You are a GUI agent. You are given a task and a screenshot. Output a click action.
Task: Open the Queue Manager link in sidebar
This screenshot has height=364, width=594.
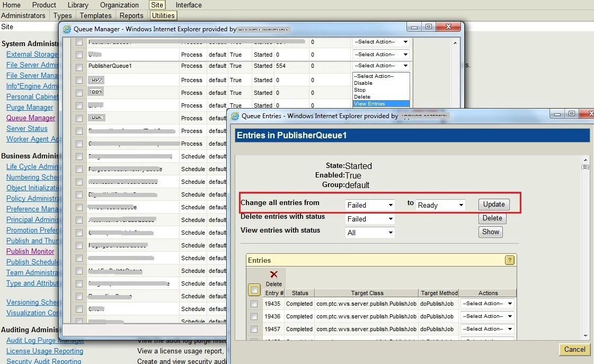(31, 118)
